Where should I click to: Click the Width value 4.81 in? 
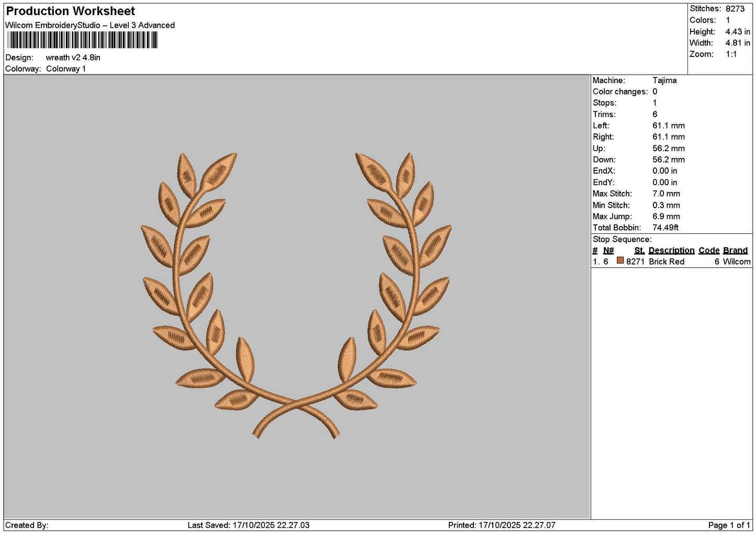738,43
